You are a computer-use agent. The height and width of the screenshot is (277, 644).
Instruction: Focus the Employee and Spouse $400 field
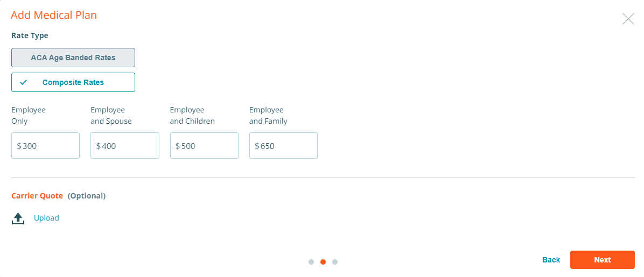pos(125,145)
